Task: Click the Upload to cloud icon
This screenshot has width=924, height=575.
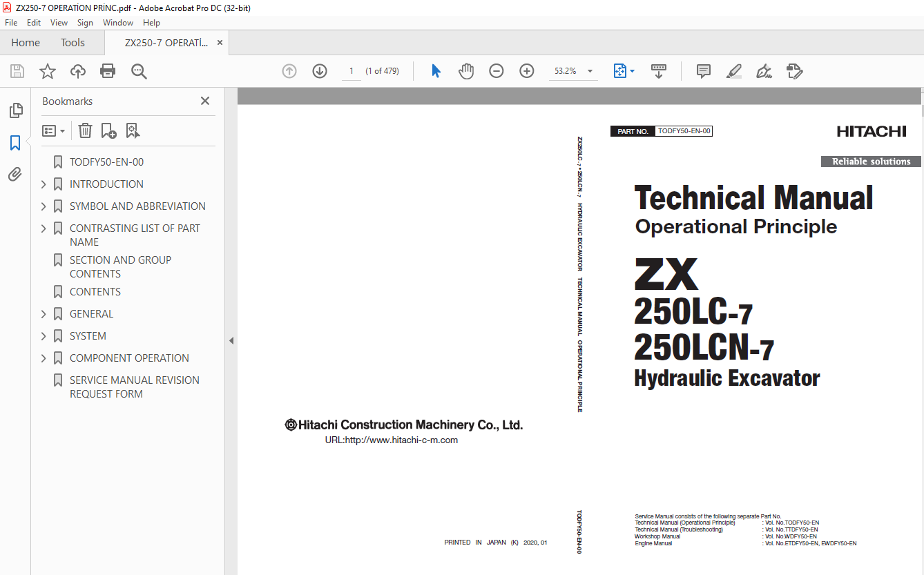Action: pyautogui.click(x=78, y=71)
